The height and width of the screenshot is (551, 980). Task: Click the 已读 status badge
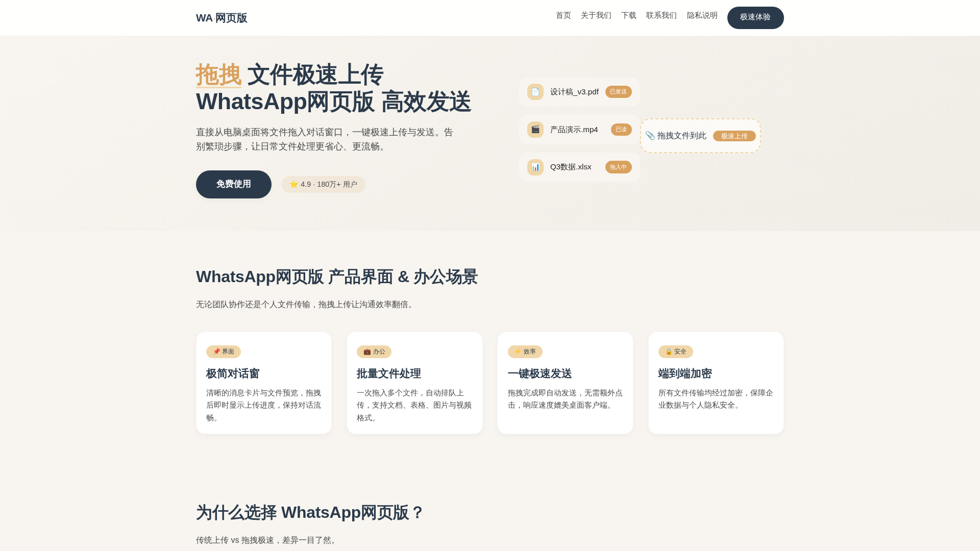click(621, 130)
